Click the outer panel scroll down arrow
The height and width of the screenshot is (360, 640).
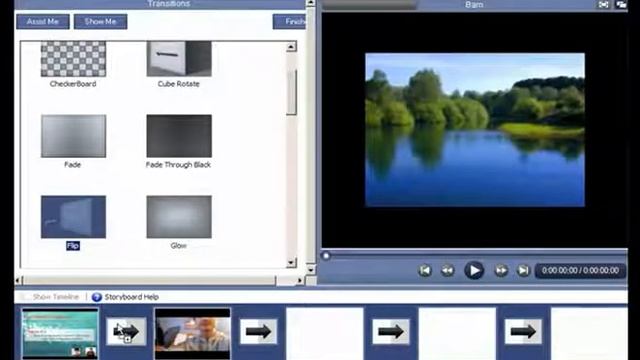(x=311, y=270)
